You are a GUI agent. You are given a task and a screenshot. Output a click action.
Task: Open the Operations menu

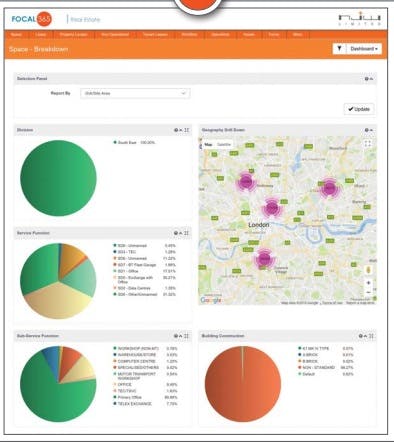click(220, 35)
